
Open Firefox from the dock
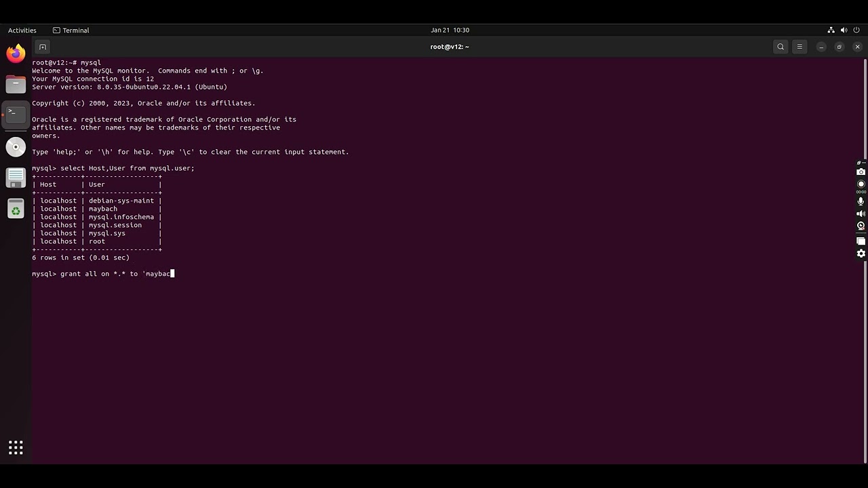16,53
